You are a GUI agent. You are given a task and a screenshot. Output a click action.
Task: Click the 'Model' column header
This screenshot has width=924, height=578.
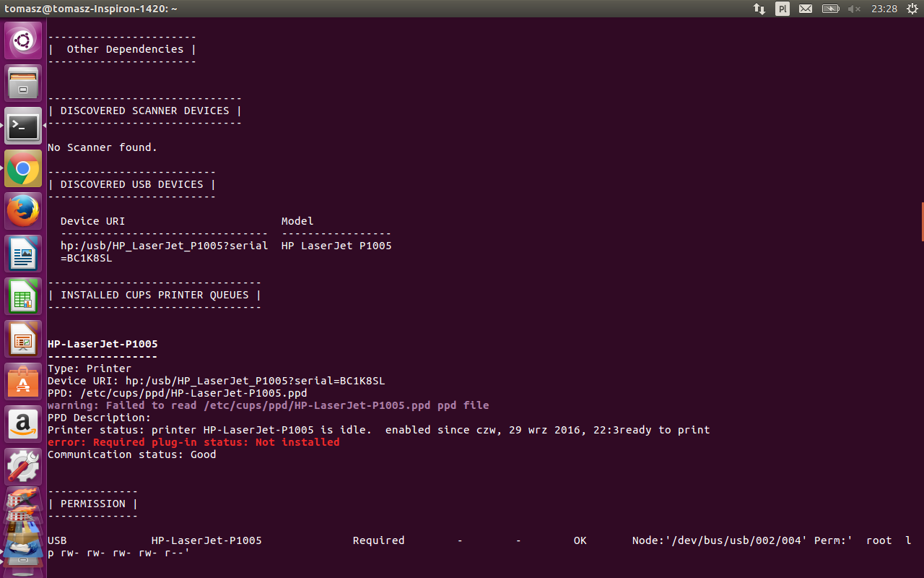[297, 221]
